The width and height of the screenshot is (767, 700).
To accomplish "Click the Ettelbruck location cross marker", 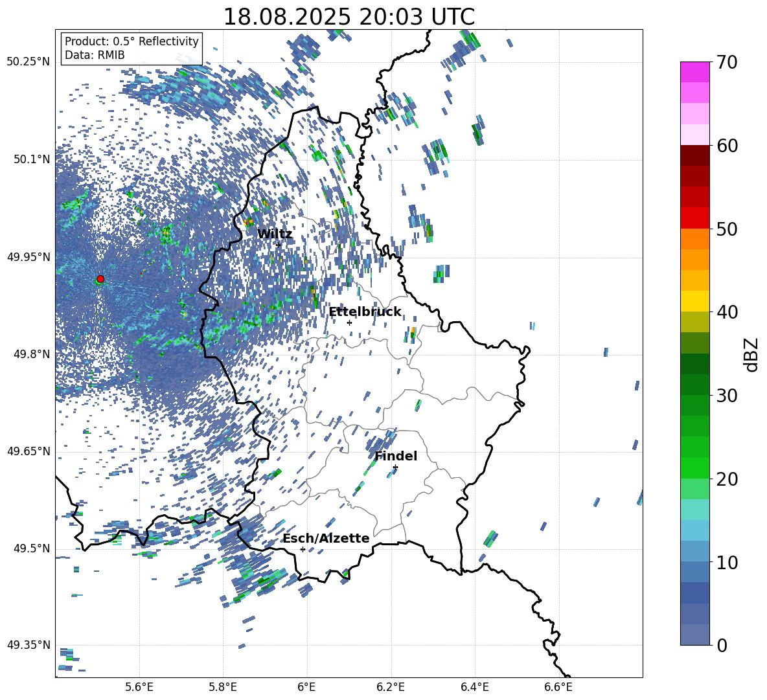I will (349, 322).
